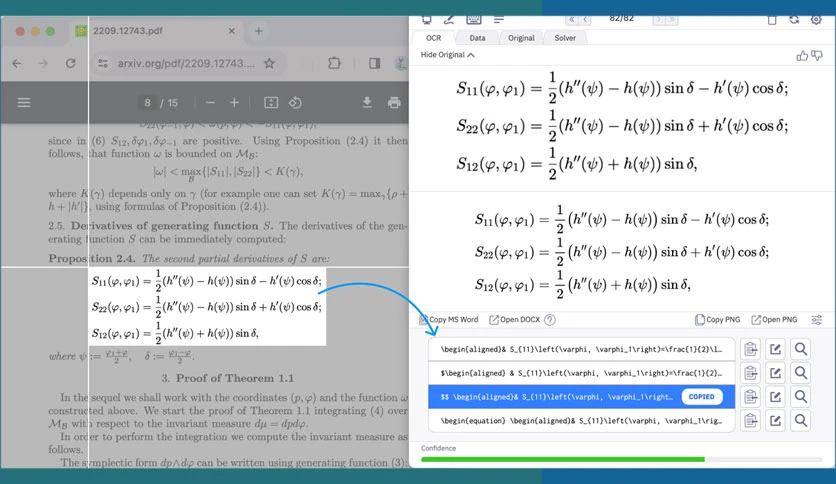Image resolution: width=836 pixels, height=484 pixels.
Task: Open the settings gear icon
Action: pyautogui.click(x=816, y=20)
